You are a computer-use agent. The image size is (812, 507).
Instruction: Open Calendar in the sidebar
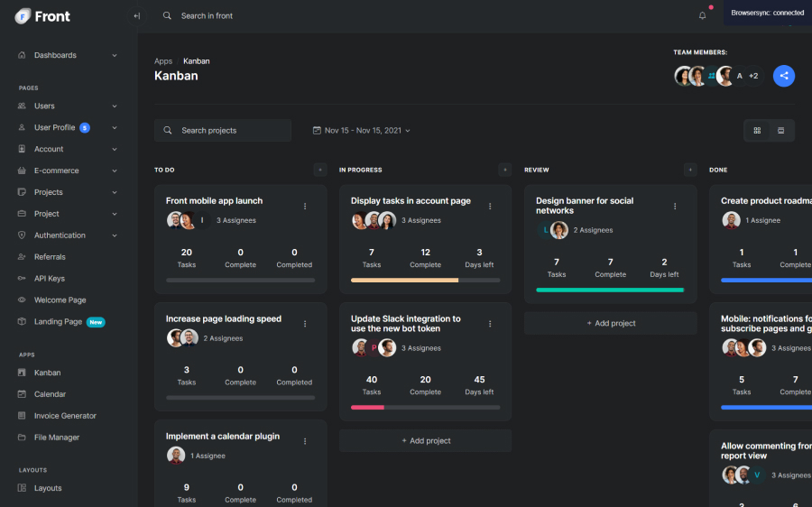click(50, 394)
